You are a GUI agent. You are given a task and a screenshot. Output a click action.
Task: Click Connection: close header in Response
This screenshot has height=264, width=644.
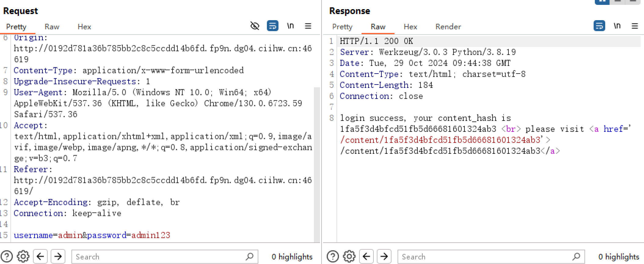381,96
